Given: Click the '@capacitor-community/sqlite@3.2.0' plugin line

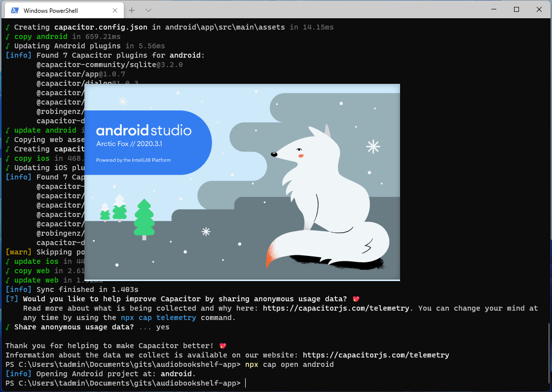Looking at the screenshot, I should 110,65.
